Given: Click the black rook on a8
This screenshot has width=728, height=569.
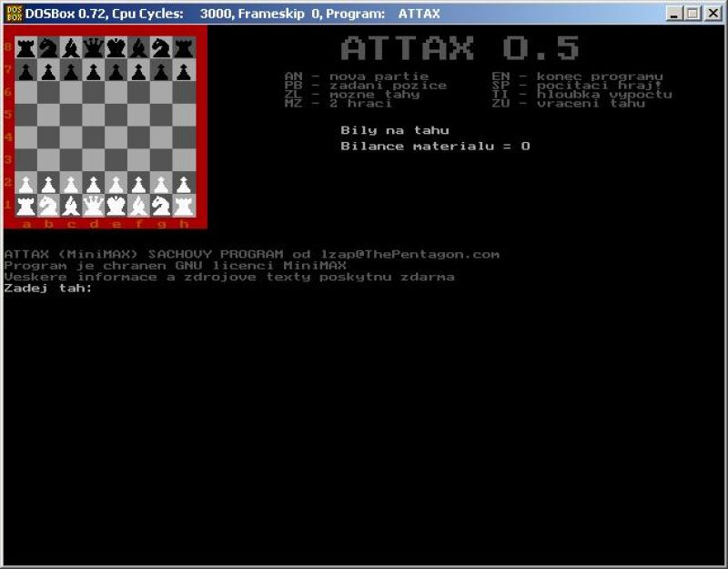Looking at the screenshot, I should [26, 48].
